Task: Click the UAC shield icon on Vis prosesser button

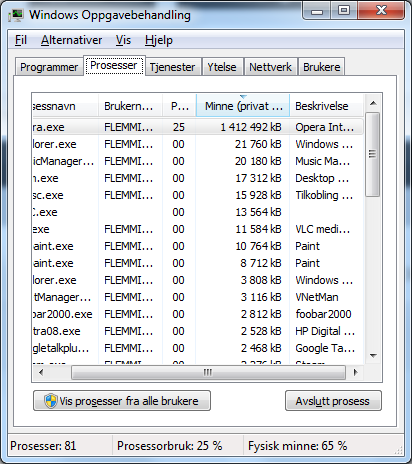Action: pos(51,401)
